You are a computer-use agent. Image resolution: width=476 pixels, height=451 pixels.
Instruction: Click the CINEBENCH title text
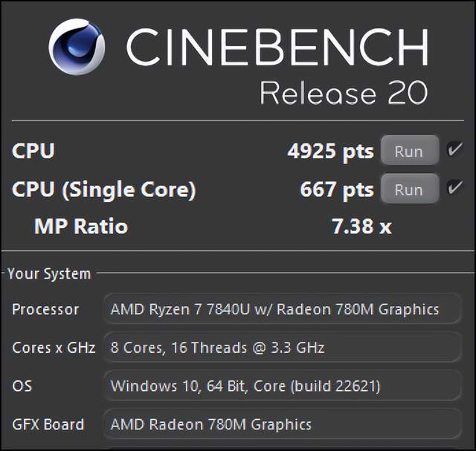pyautogui.click(x=277, y=48)
